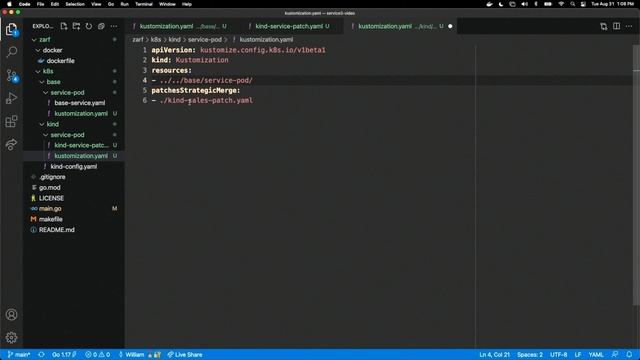Open the makefile in the tree
This screenshot has width=640, height=360.
[51, 219]
